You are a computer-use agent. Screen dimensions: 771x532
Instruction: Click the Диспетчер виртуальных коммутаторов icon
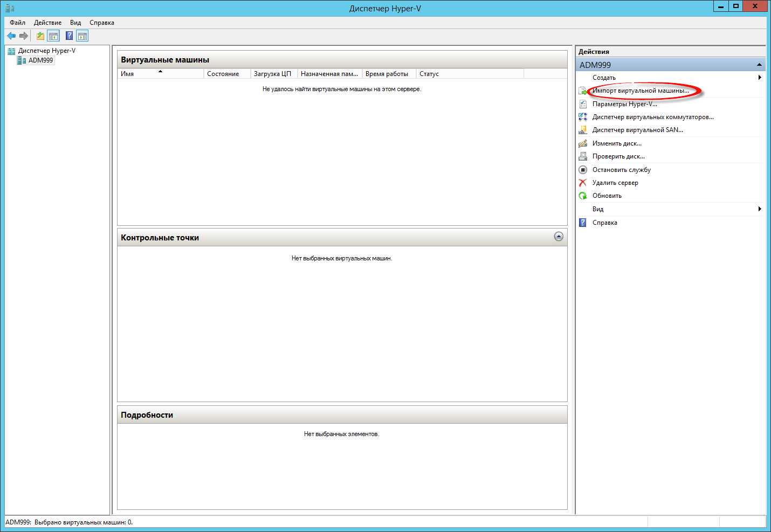(583, 117)
